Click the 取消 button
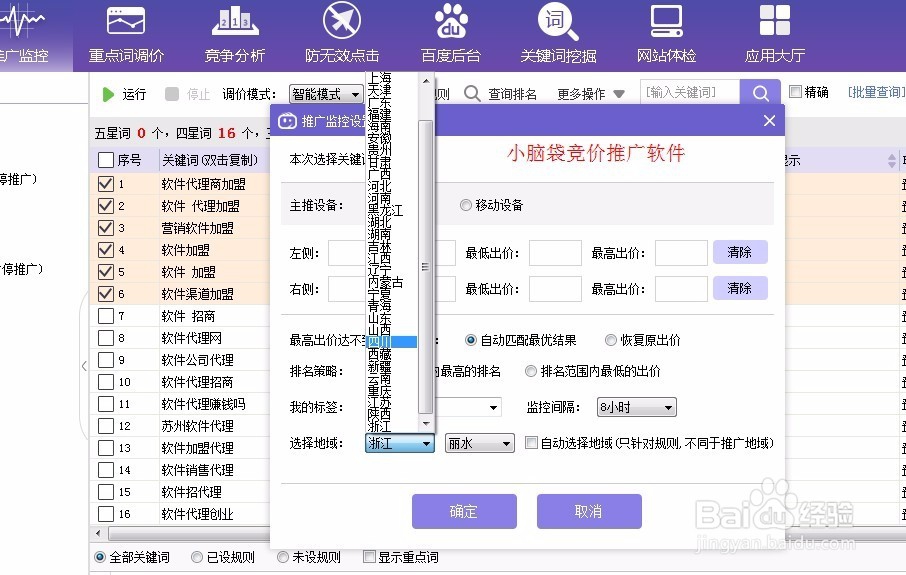This screenshot has height=575, width=906. (x=589, y=511)
